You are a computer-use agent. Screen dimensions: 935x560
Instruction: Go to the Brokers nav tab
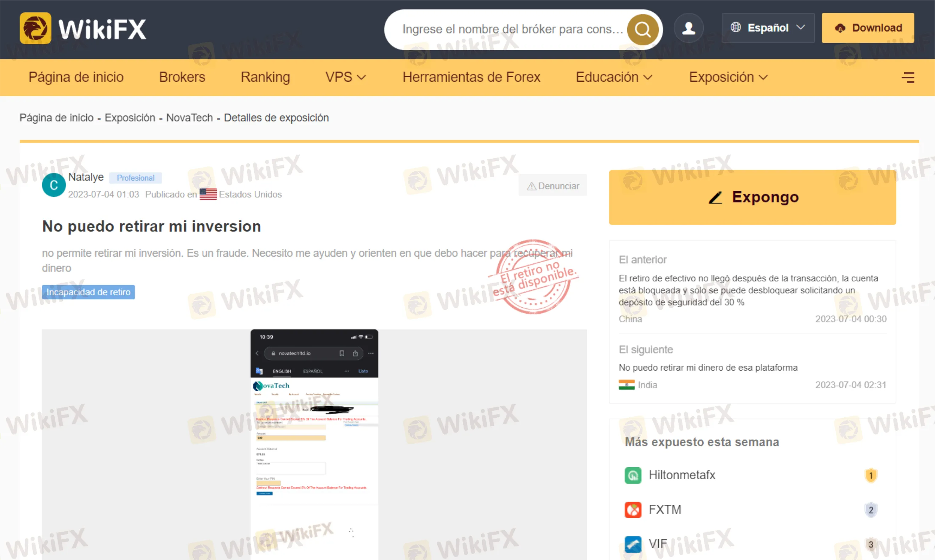pyautogui.click(x=182, y=78)
